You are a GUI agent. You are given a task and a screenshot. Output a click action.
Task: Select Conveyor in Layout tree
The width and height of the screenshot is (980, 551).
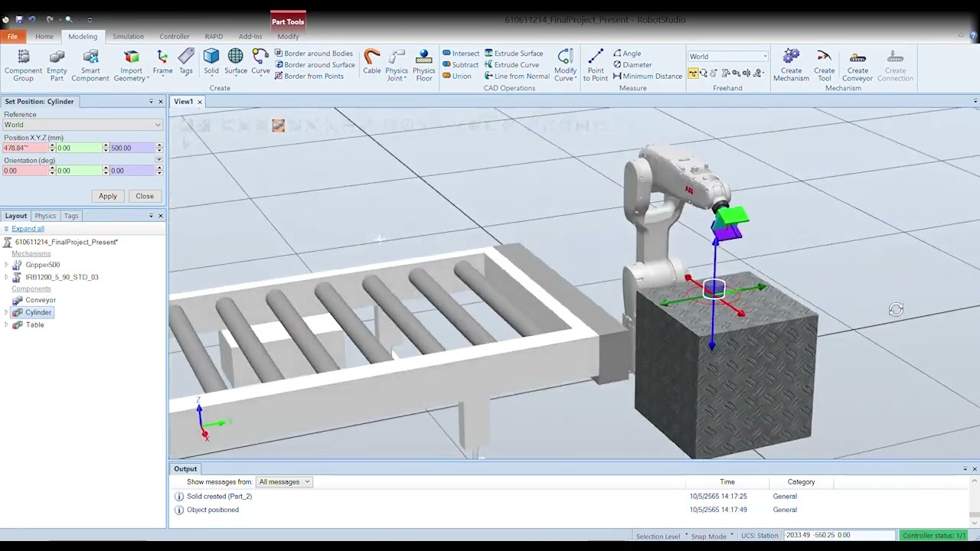tap(40, 300)
